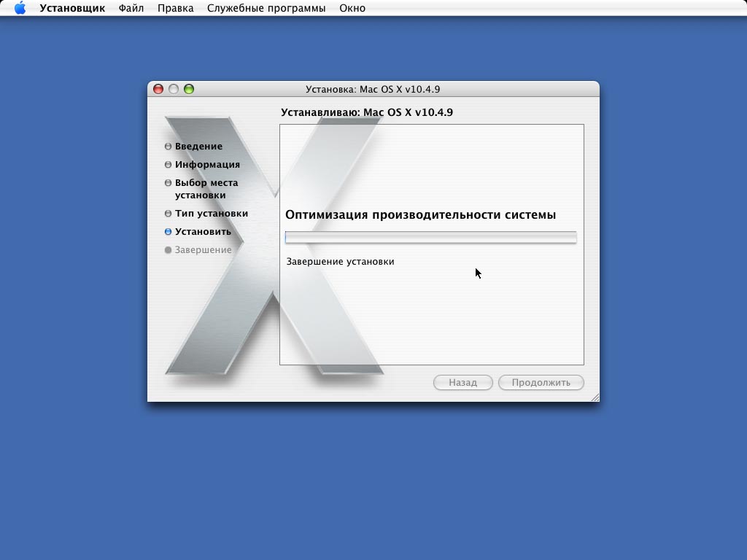
Task: Open the Установщик application menu
Action: (72, 8)
